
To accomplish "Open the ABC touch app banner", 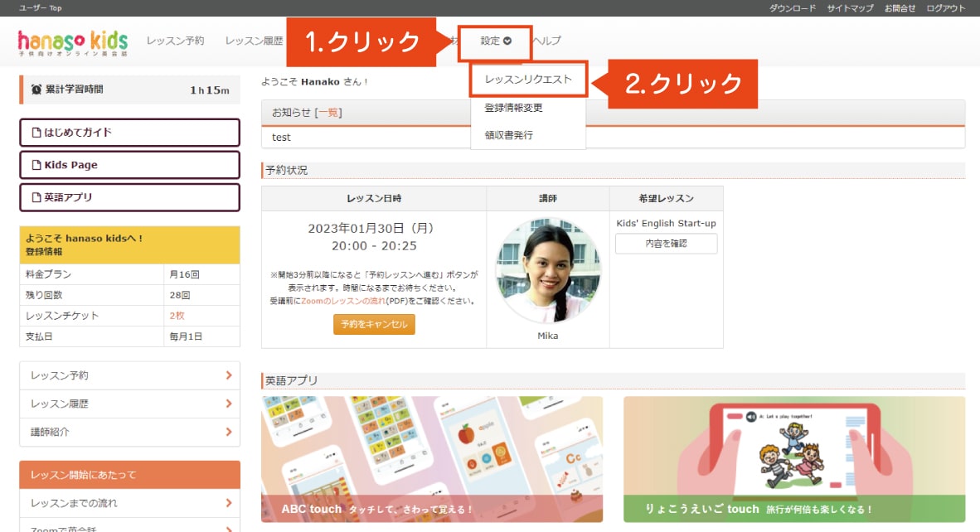I will [432, 458].
